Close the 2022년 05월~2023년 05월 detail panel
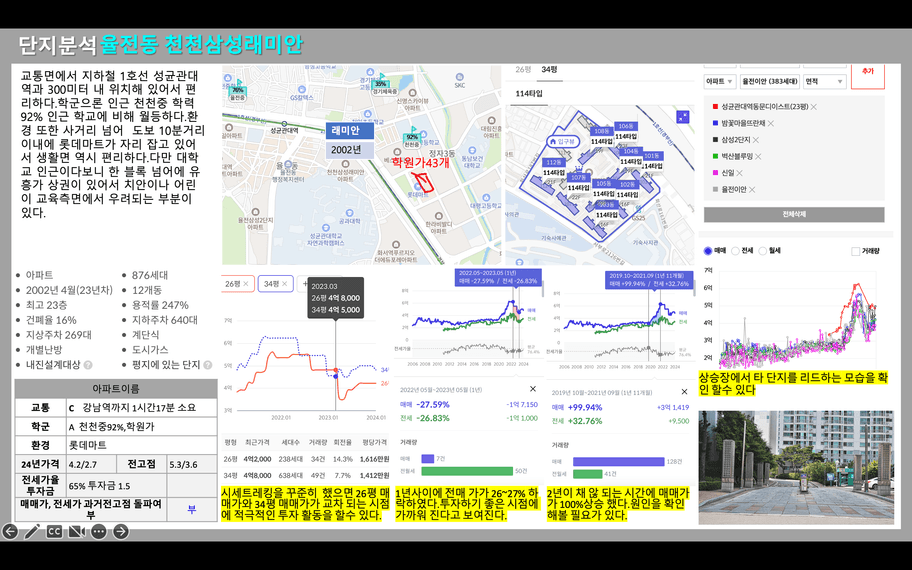The width and height of the screenshot is (912, 570). 533,389
